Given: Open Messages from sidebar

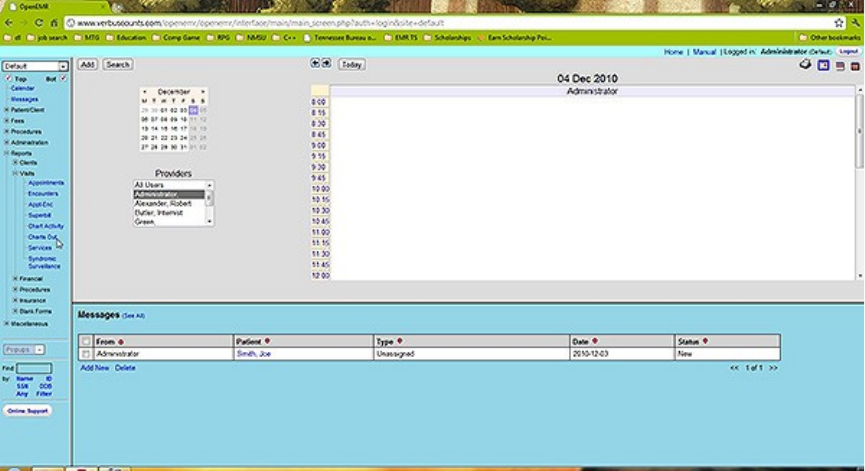Looking at the screenshot, I should click(x=24, y=99).
